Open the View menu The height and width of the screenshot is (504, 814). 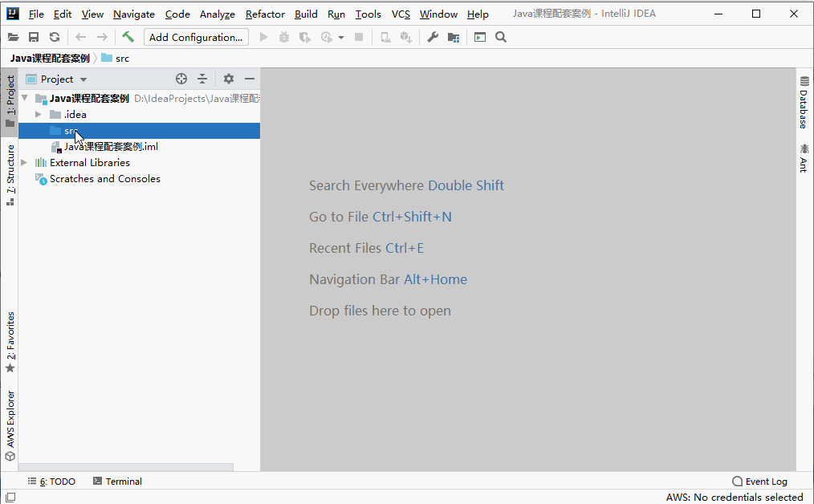[x=92, y=14]
